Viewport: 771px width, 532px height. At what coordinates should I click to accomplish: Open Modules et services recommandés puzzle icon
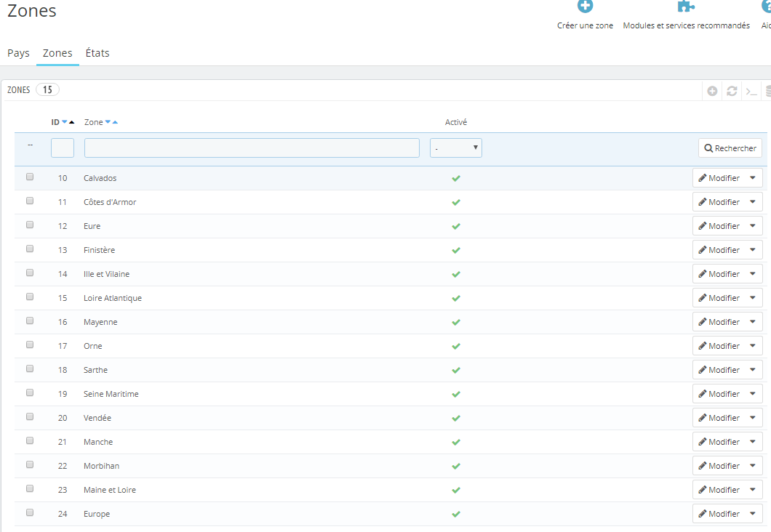tap(686, 6)
